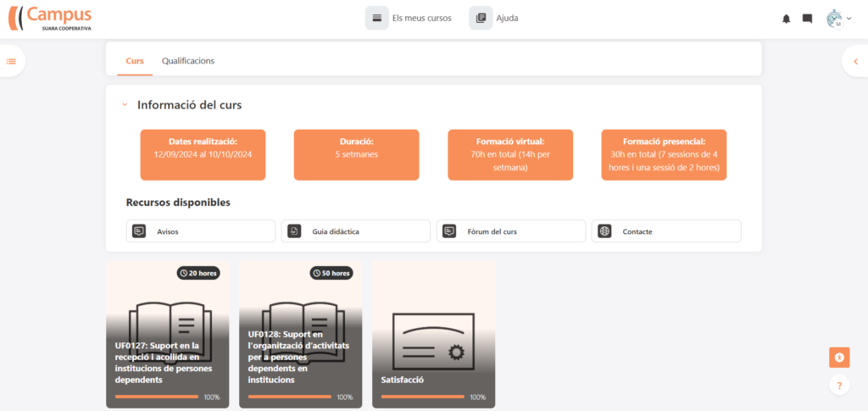Click the Informació del curs heading
This screenshot has width=868, height=411.
pyautogui.click(x=189, y=104)
